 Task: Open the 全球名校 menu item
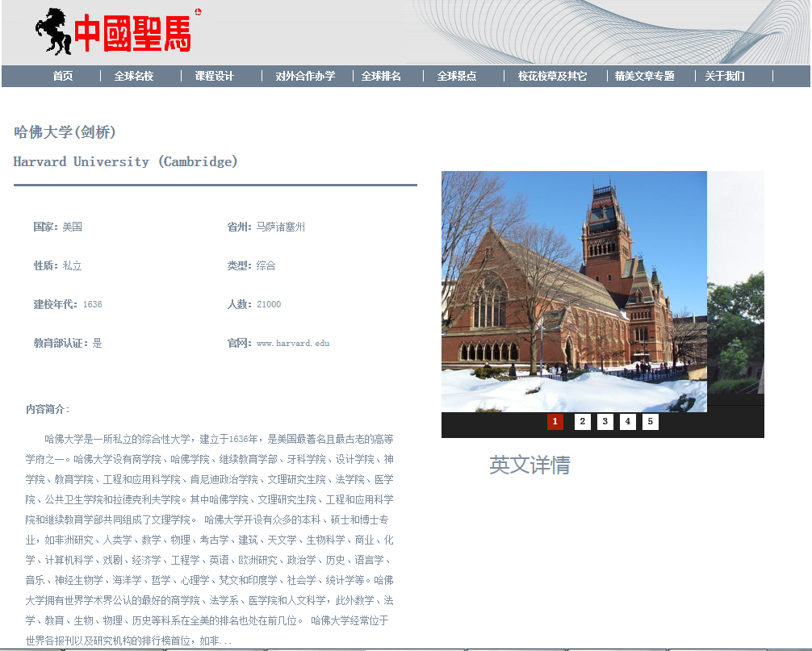134,76
